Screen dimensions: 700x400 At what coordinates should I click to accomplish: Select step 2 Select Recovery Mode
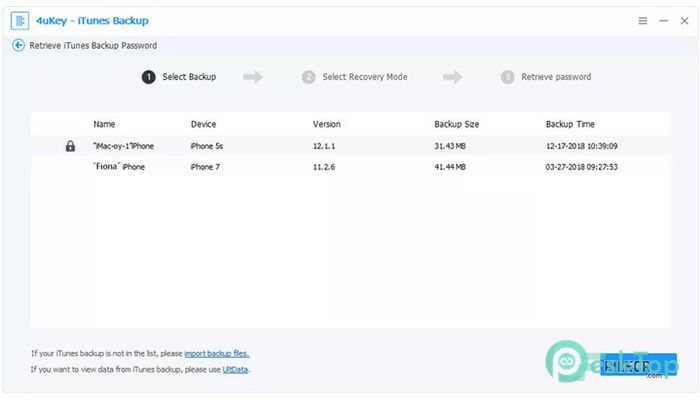click(354, 77)
